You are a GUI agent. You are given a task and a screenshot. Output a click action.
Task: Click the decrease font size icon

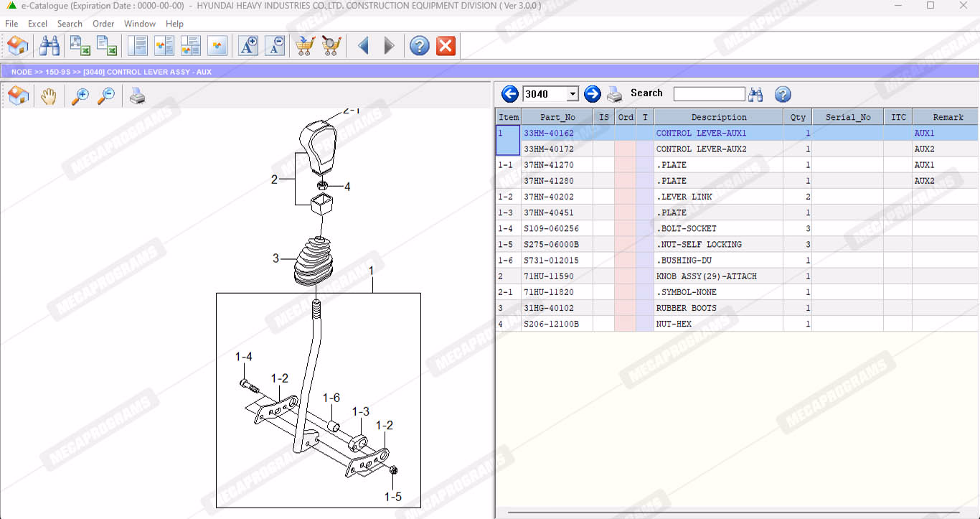275,47
